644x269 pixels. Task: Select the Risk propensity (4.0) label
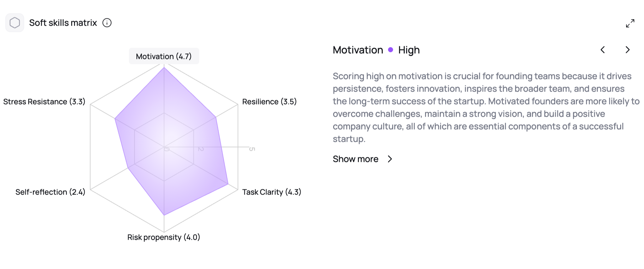[163, 237]
